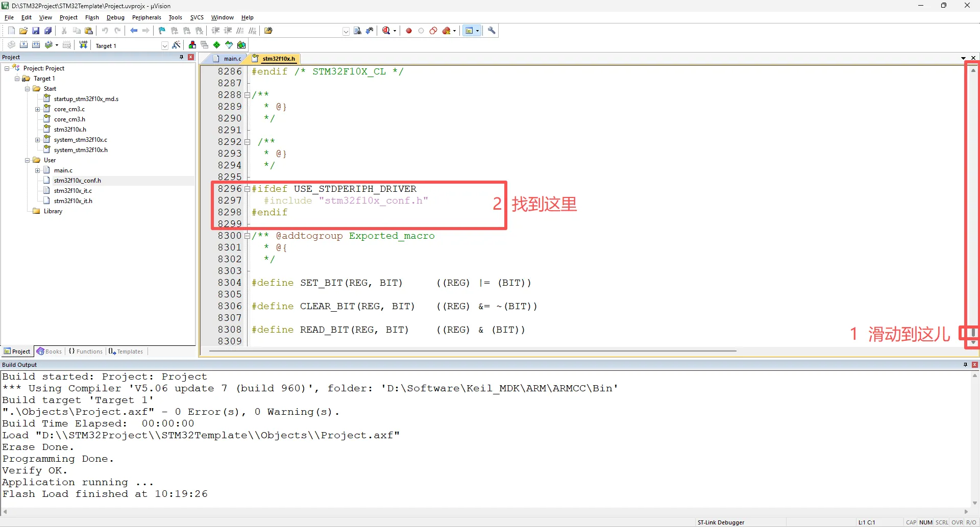Click the editor vertical scrollbar thumb
This screenshot has height=527, width=980.
click(x=973, y=333)
